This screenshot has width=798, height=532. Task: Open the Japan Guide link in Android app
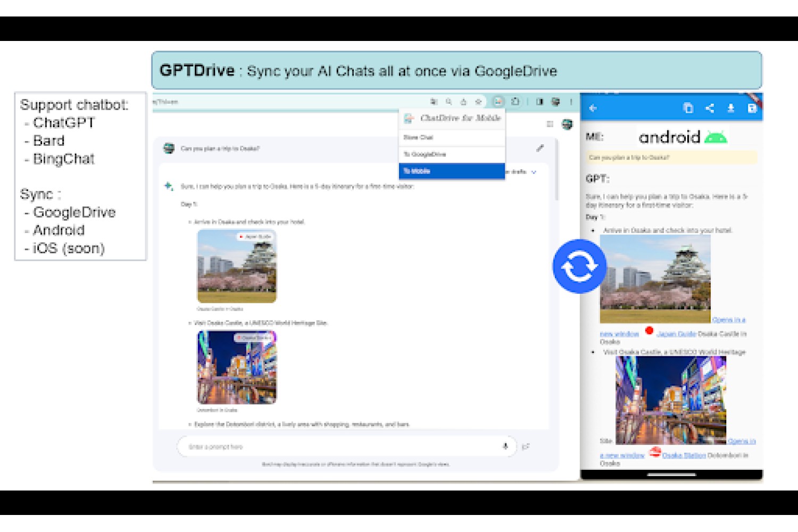click(x=676, y=334)
